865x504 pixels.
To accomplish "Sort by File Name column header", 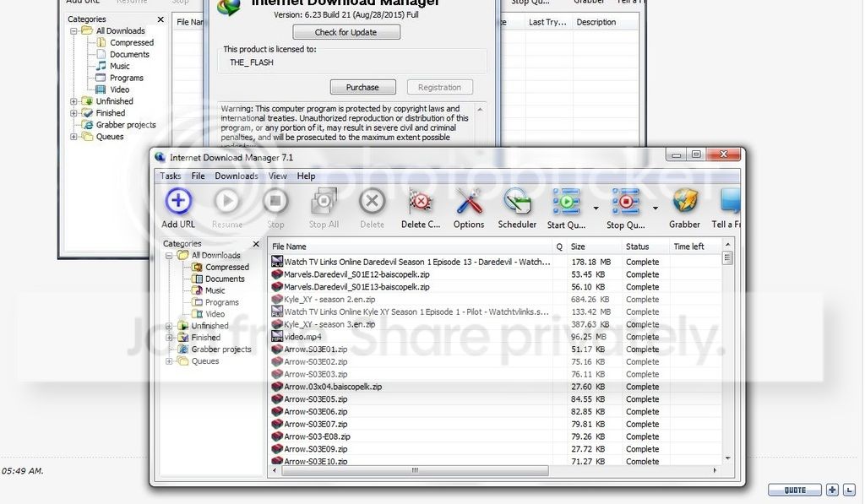I will coord(410,247).
